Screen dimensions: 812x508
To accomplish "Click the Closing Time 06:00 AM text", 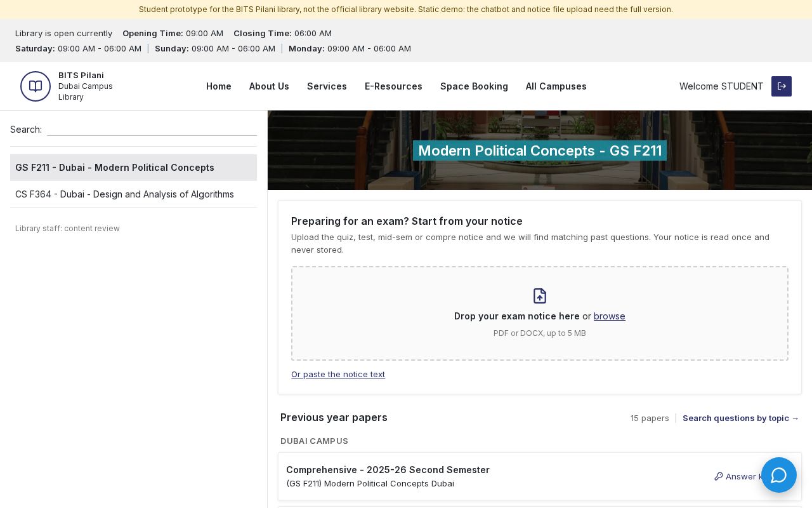I will [x=282, y=33].
